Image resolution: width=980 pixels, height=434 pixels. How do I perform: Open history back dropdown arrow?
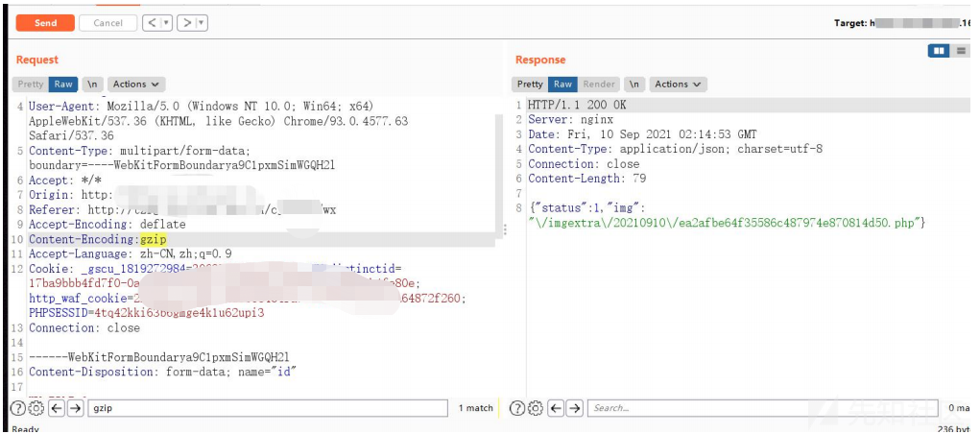168,22
